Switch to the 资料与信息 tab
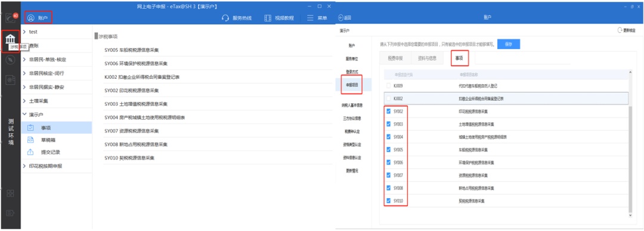Image resolution: width=644 pixels, height=231 pixels. coord(428,58)
